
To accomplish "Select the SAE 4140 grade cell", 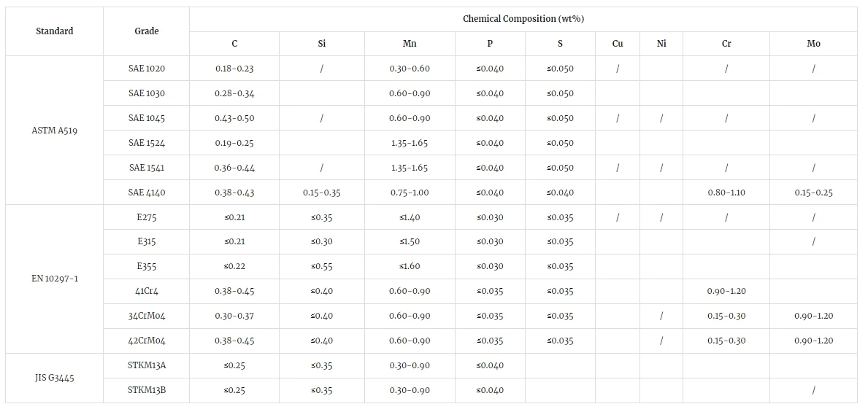I will click(x=146, y=193).
